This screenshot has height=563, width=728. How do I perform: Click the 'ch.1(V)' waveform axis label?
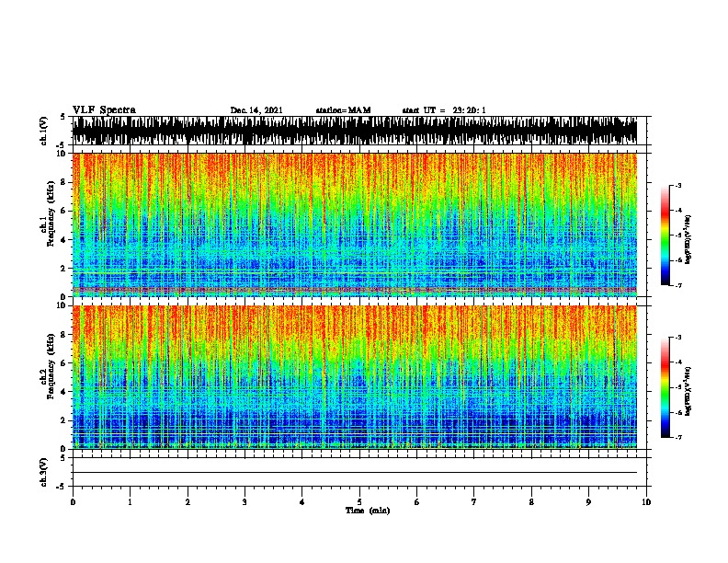click(44, 131)
